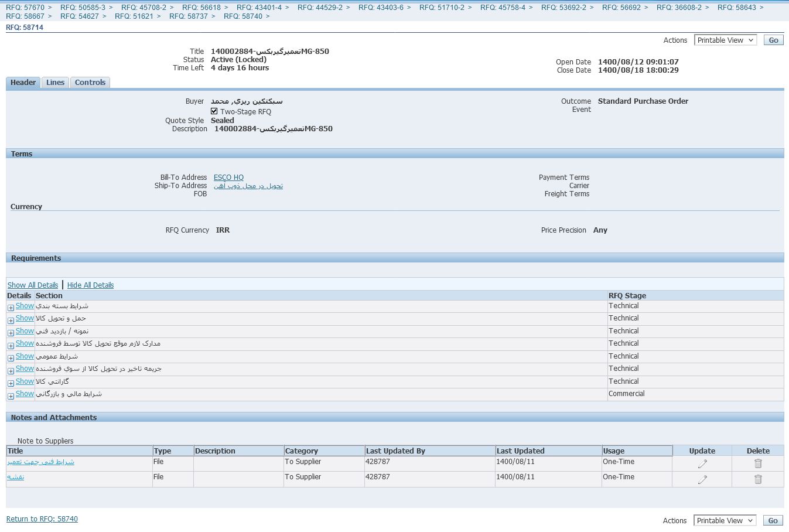This screenshot has height=532, width=789.
Task: Open the Ship-To Address link
Action: (248, 186)
